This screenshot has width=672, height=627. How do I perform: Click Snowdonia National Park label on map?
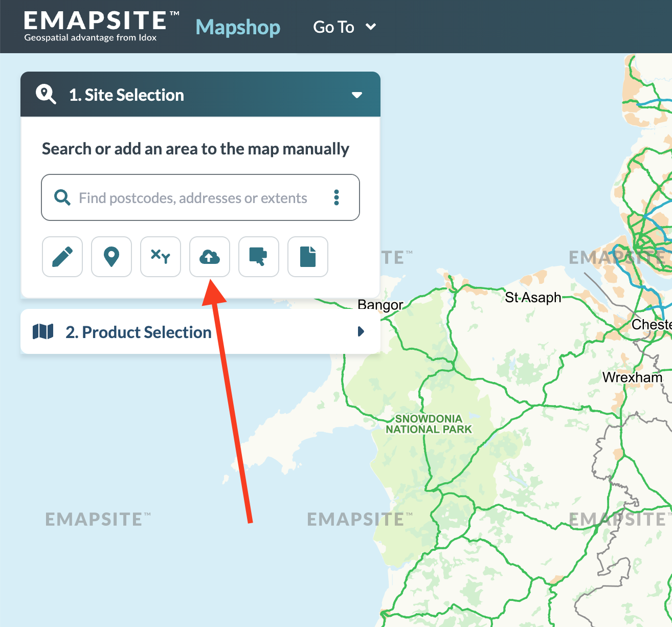[x=429, y=424]
